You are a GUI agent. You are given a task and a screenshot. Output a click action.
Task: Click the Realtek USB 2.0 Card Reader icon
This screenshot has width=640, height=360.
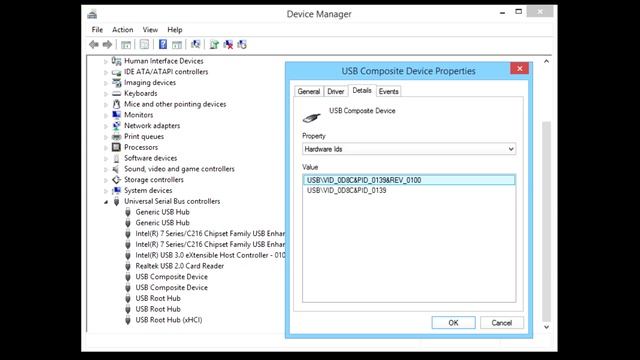[128, 266]
